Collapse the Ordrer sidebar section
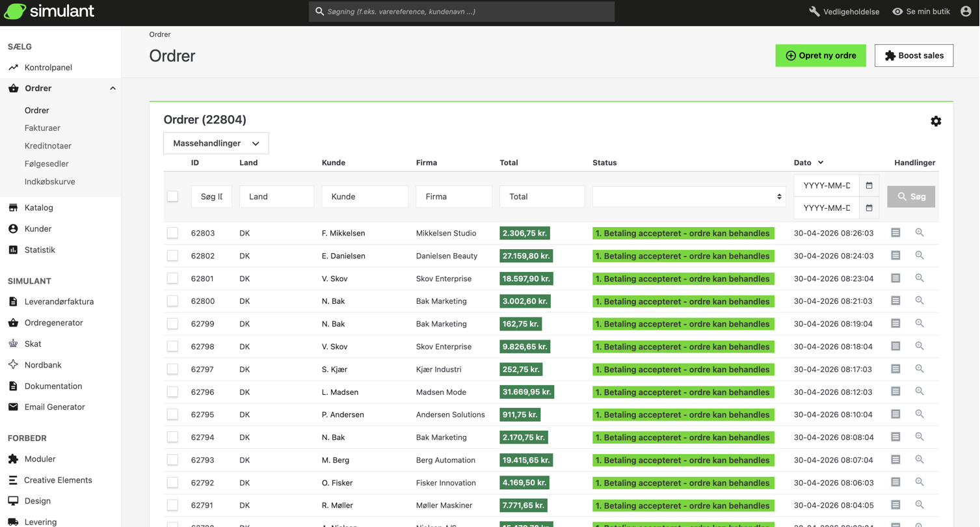The height and width of the screenshot is (527, 980). [113, 88]
